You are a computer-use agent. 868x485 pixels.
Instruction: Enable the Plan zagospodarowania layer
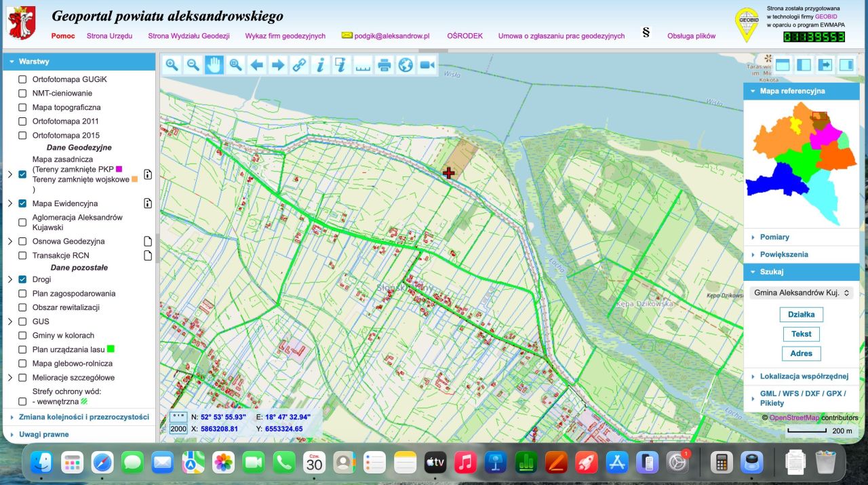point(22,294)
